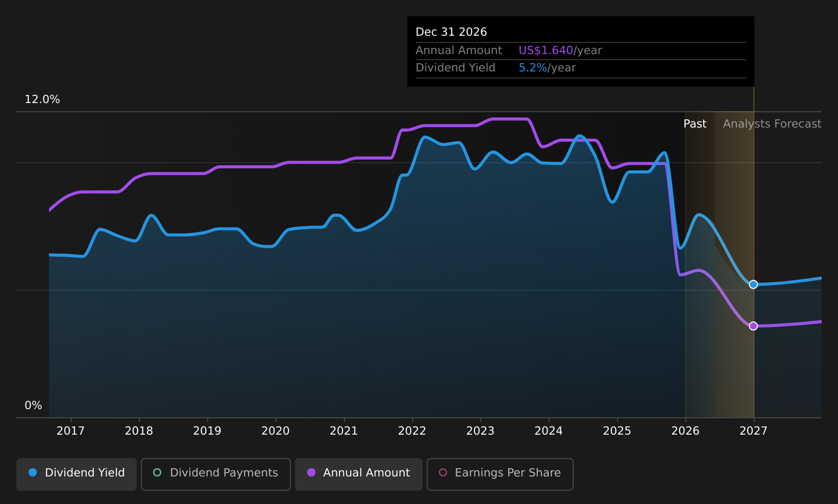Screen dimensions: 838x504
Task: Click the 2018 x-axis label
Action: click(139, 431)
